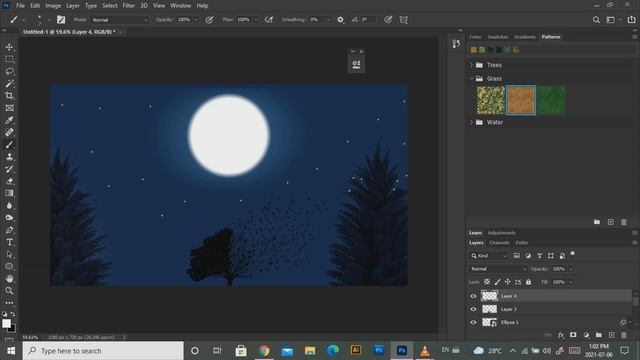The width and height of the screenshot is (640, 360).
Task: Select the Blur tool
Action: point(9,206)
